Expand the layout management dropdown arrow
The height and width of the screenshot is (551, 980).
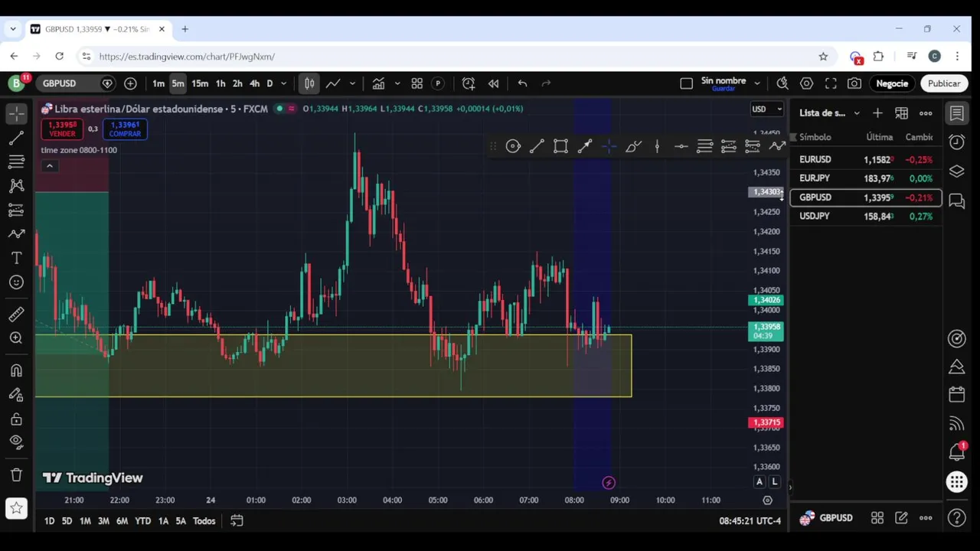click(756, 83)
